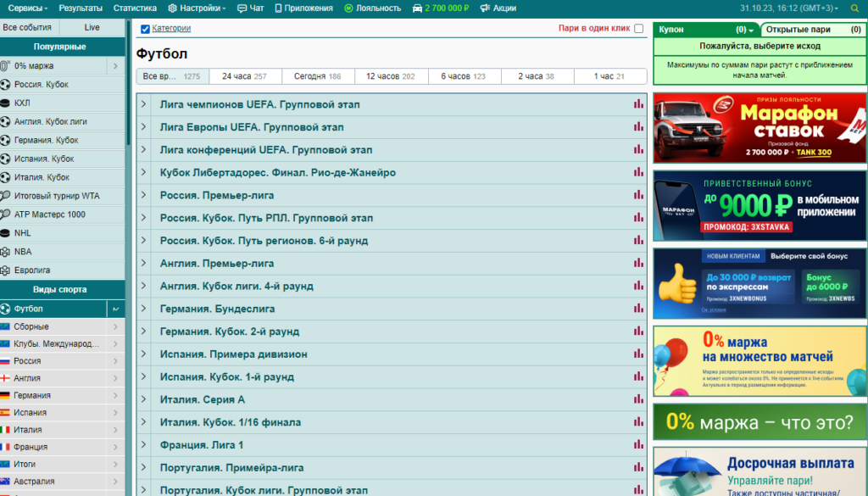The width and height of the screenshot is (868, 496).
Task: Open statistics icon for Испания. Примера дивизион
Action: [638, 354]
